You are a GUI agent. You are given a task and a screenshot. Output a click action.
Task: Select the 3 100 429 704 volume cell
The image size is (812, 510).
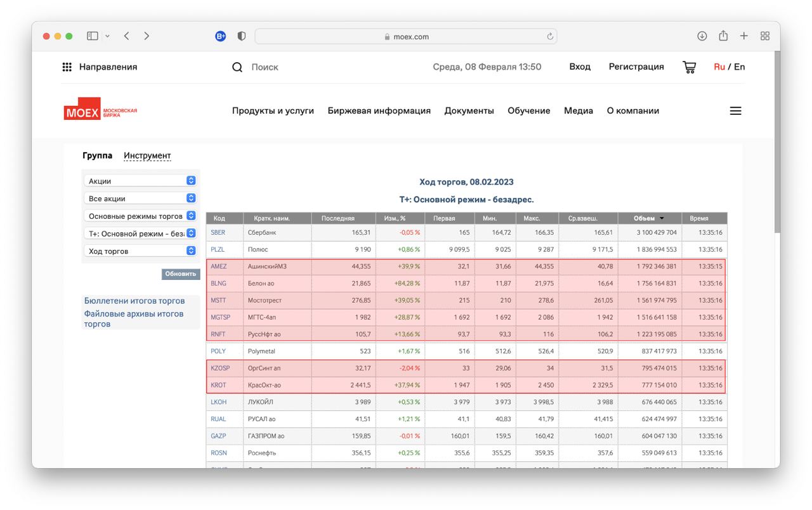point(650,233)
